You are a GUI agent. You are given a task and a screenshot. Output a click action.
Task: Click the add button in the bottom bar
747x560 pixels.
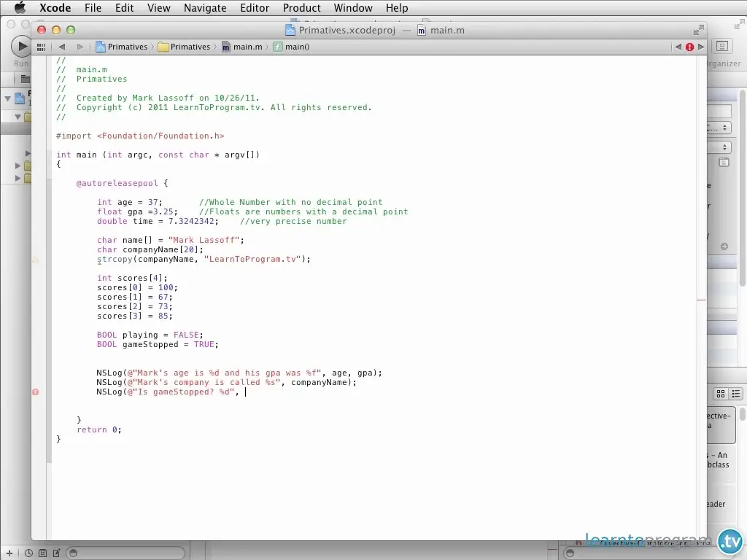point(9,553)
